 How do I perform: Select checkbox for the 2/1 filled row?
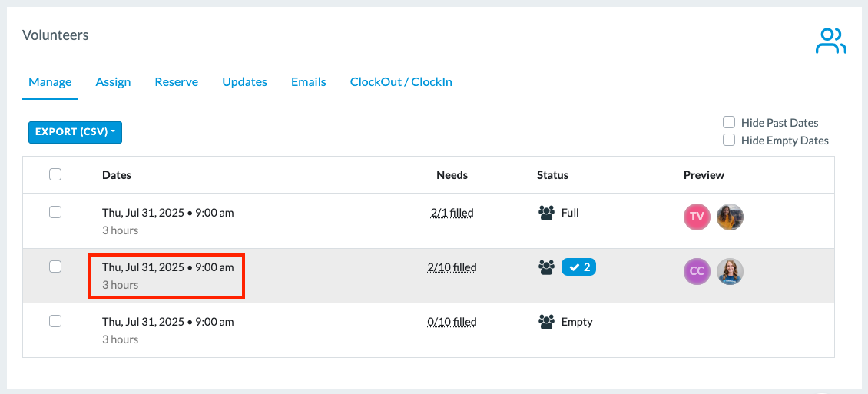point(55,212)
